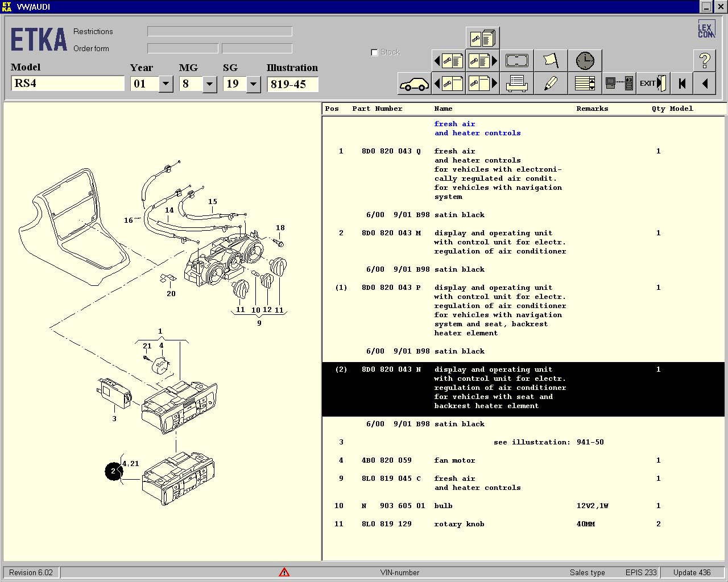
Task: Click the first Order form field
Action: (x=183, y=48)
